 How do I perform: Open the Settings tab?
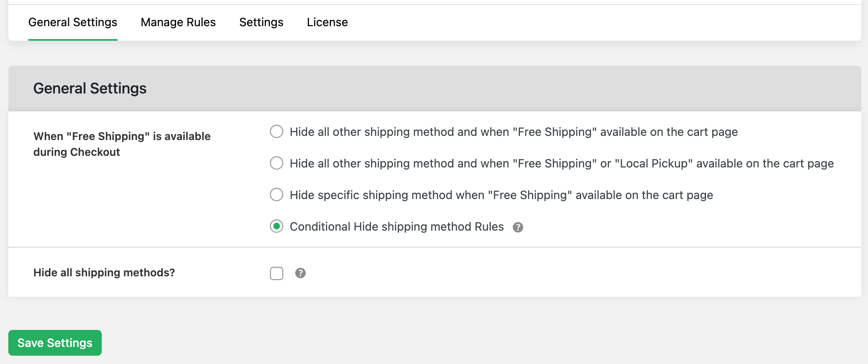point(261,22)
